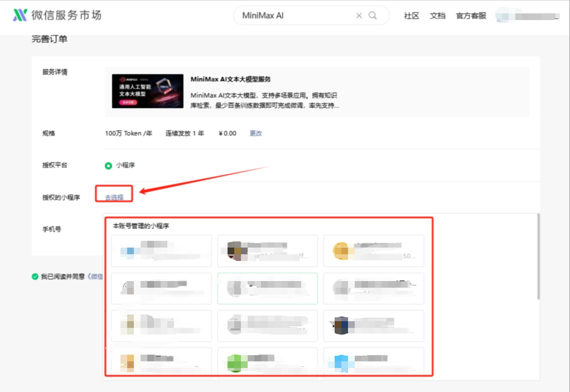Click the scrollbar of the mini program list

tap(538, 257)
